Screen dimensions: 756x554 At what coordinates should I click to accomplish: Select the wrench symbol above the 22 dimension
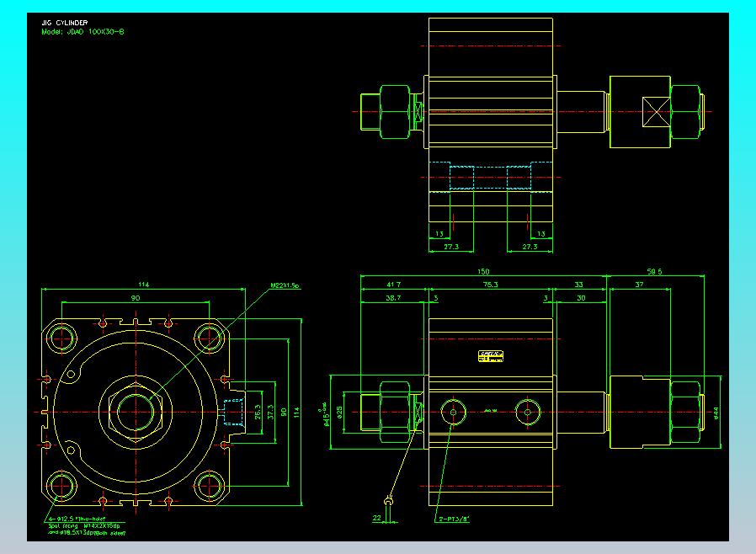tap(389, 502)
